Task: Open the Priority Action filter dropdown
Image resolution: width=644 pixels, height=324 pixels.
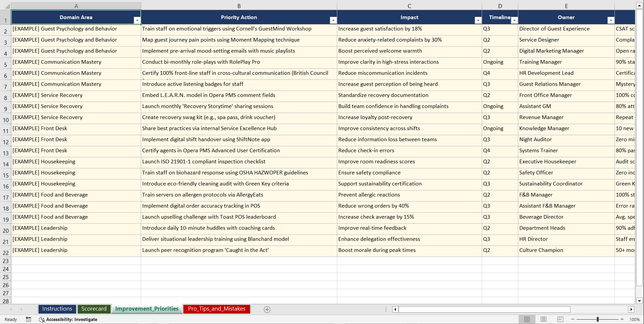Action: (333, 20)
